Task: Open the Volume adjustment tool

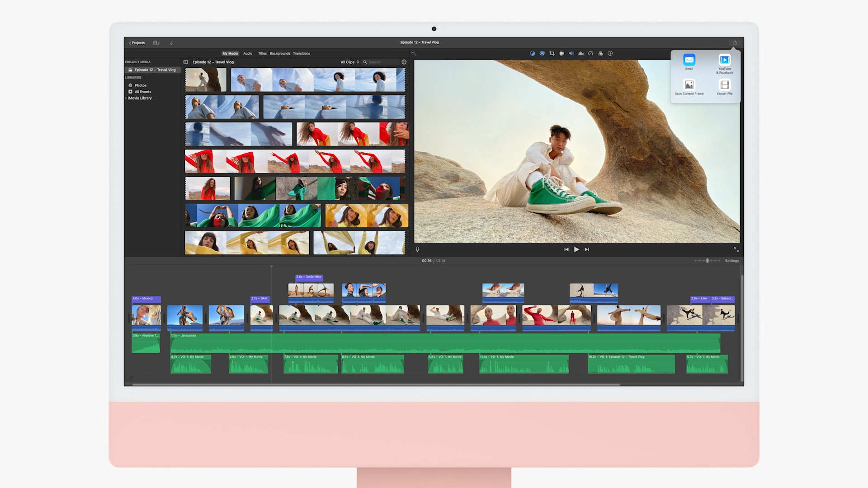Action: (571, 53)
